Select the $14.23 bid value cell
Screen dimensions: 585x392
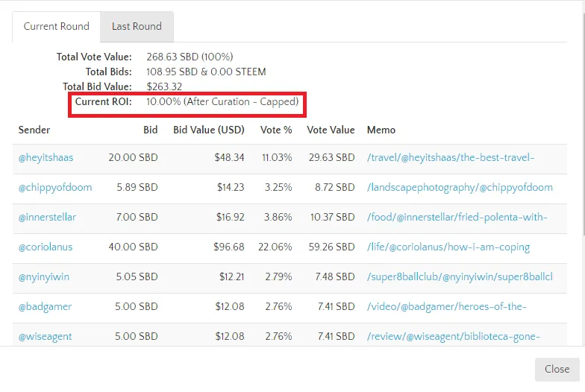231,188
